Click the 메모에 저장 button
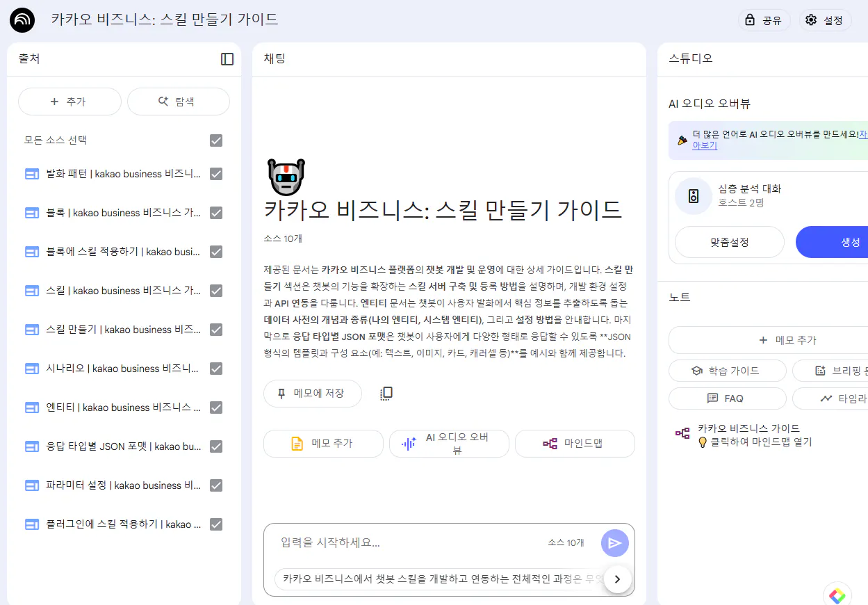This screenshot has width=868, height=605. tap(313, 394)
